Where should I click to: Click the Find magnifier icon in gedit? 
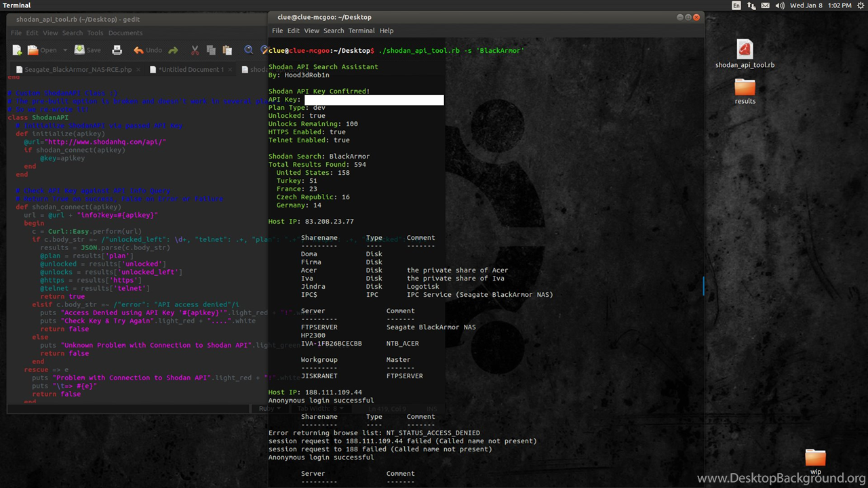click(248, 50)
